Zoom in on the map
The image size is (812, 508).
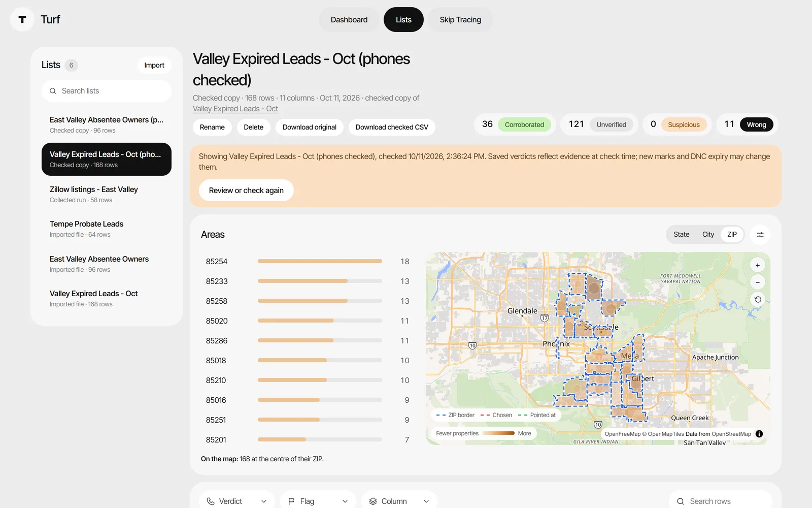click(758, 265)
